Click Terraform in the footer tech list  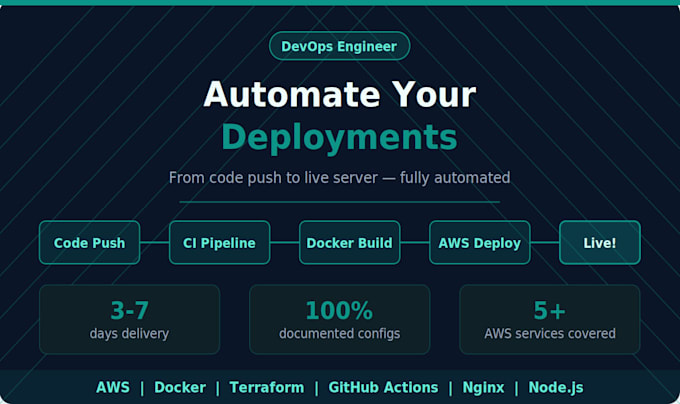[x=267, y=387]
